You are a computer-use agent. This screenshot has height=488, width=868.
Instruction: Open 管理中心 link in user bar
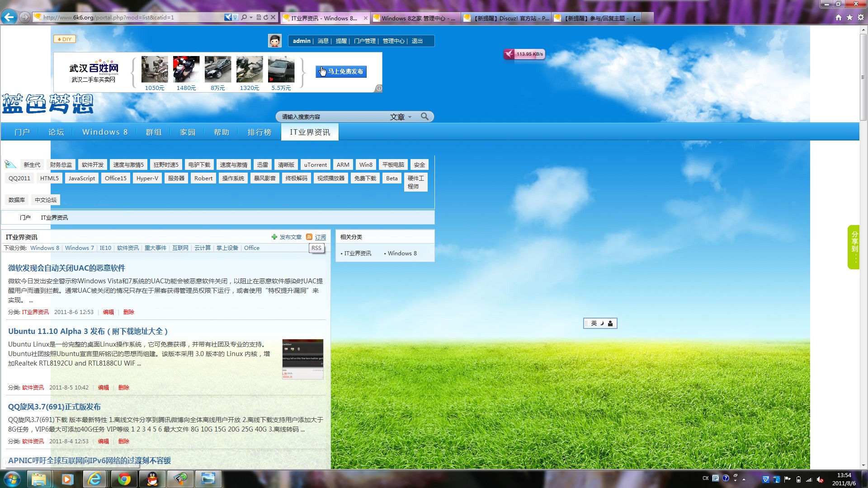393,41
